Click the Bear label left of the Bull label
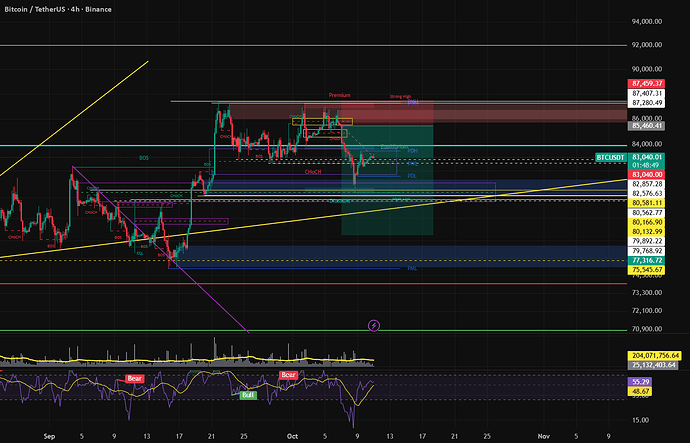The image size is (690, 443). tap(134, 378)
